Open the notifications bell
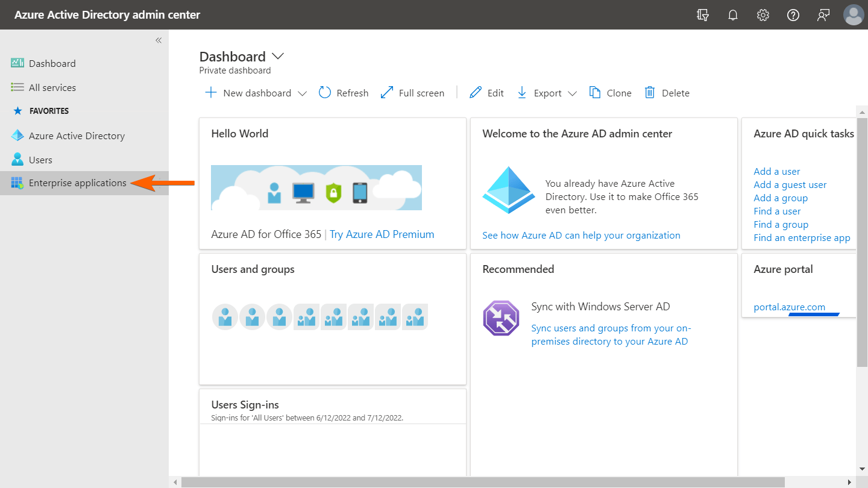The image size is (868, 488). pyautogui.click(x=733, y=15)
